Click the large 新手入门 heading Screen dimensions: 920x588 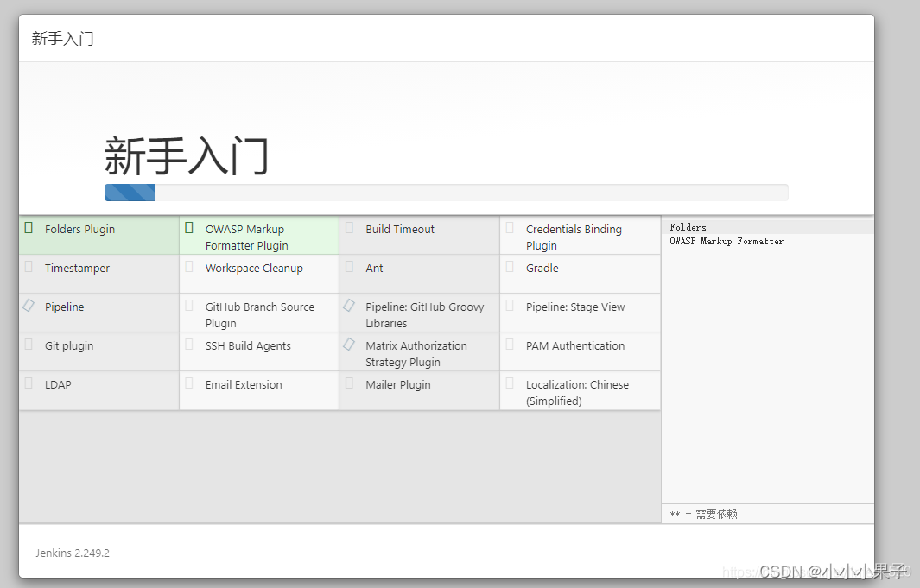click(187, 155)
